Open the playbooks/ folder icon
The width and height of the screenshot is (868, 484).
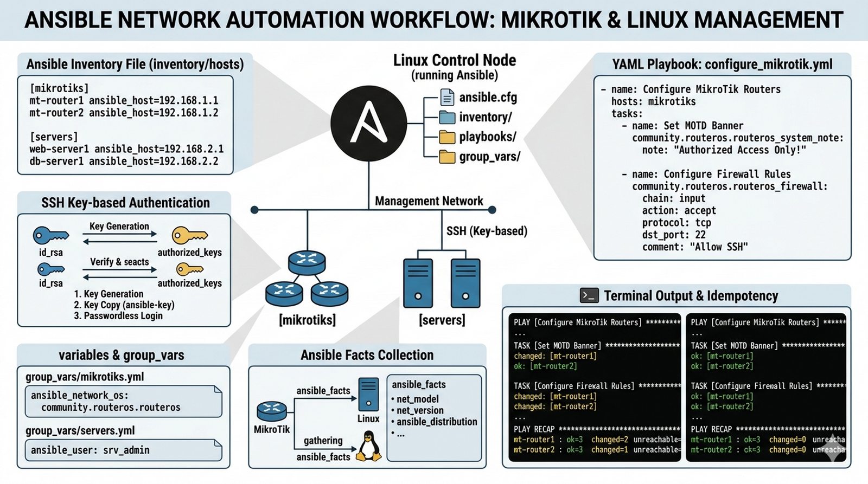[x=447, y=137]
